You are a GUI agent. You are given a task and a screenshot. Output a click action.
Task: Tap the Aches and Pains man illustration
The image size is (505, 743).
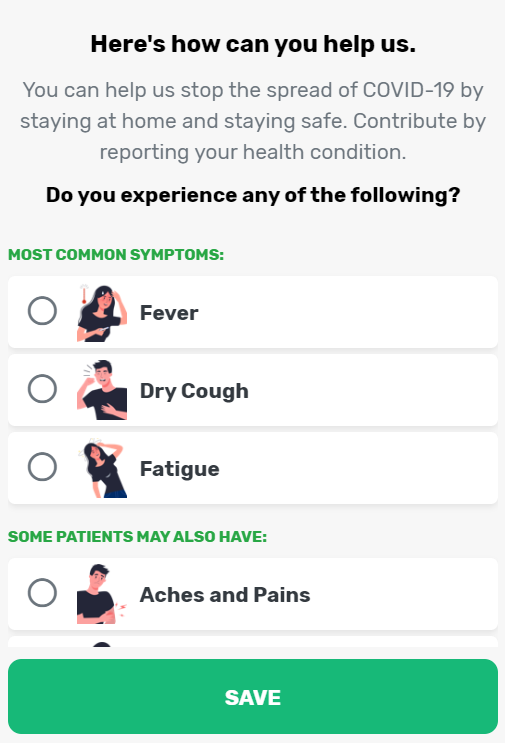(102, 594)
